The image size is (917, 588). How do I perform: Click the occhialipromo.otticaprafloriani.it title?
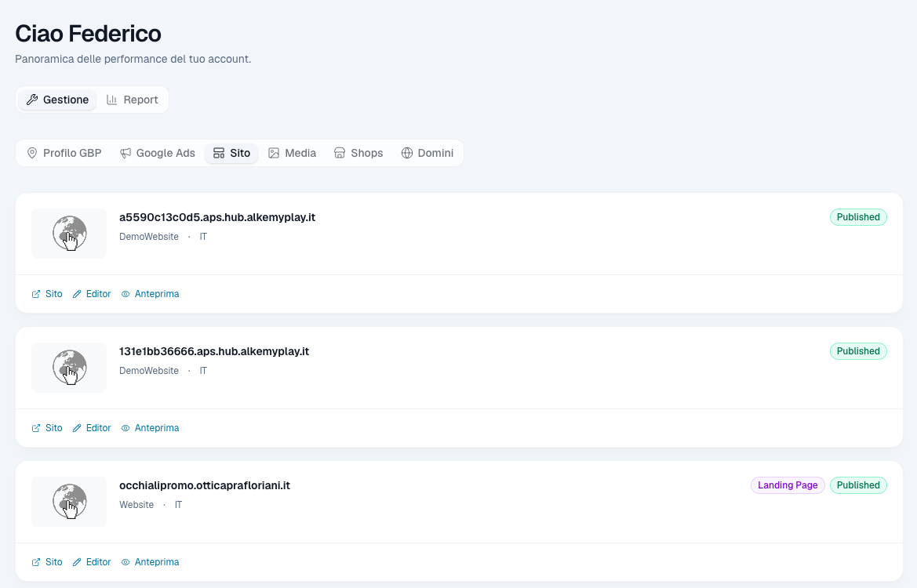[x=205, y=485]
